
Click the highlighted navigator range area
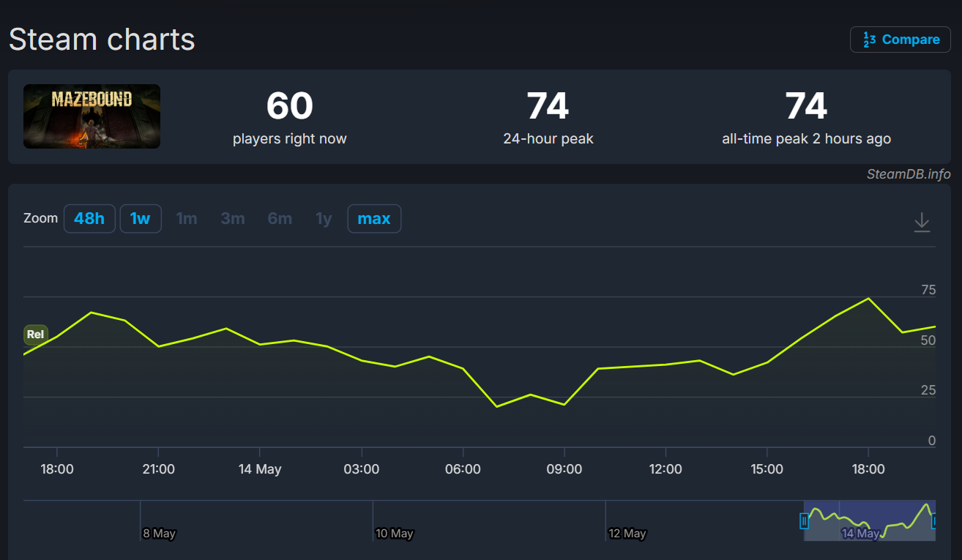(x=870, y=520)
